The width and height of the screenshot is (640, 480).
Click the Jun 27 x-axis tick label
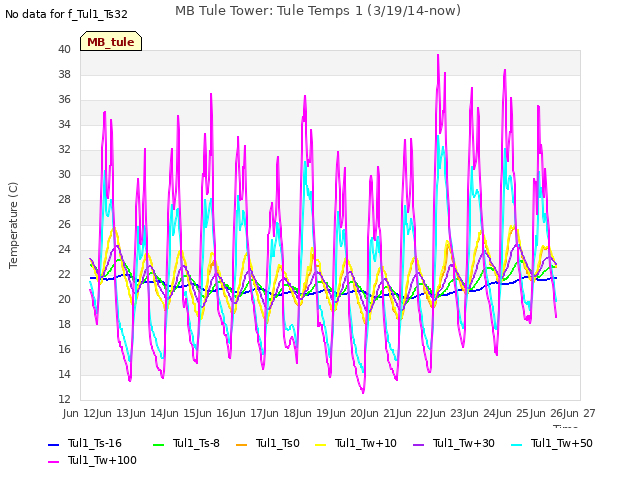[580, 413]
